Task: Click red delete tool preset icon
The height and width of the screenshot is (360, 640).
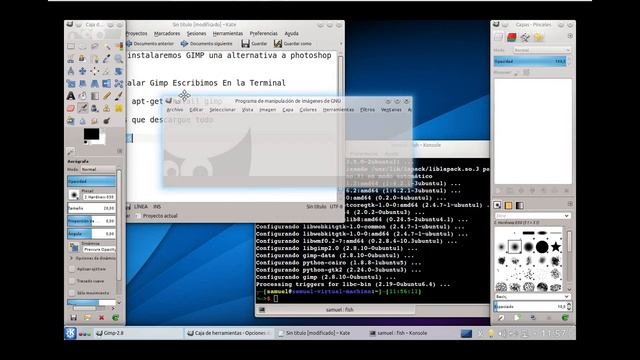Action: (101, 318)
